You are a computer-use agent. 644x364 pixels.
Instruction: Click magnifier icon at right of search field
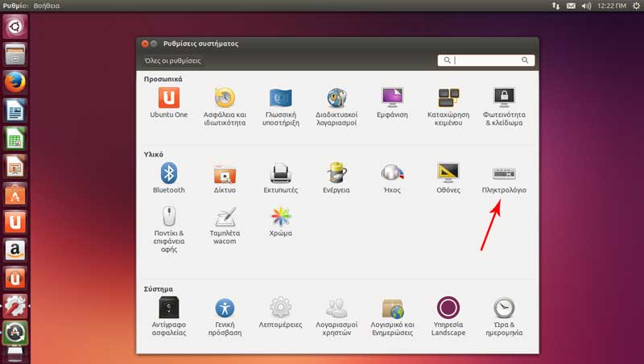pyautogui.click(x=525, y=60)
